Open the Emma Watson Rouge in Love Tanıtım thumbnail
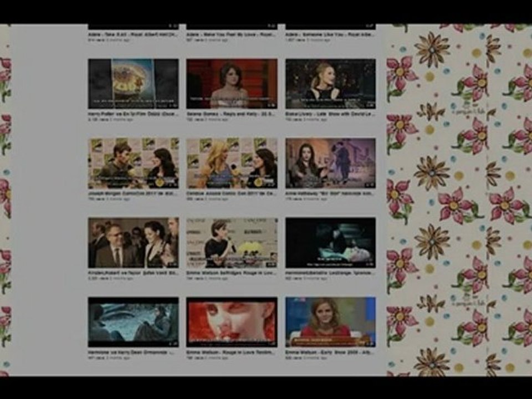The height and width of the screenshot is (399, 532). (232, 322)
